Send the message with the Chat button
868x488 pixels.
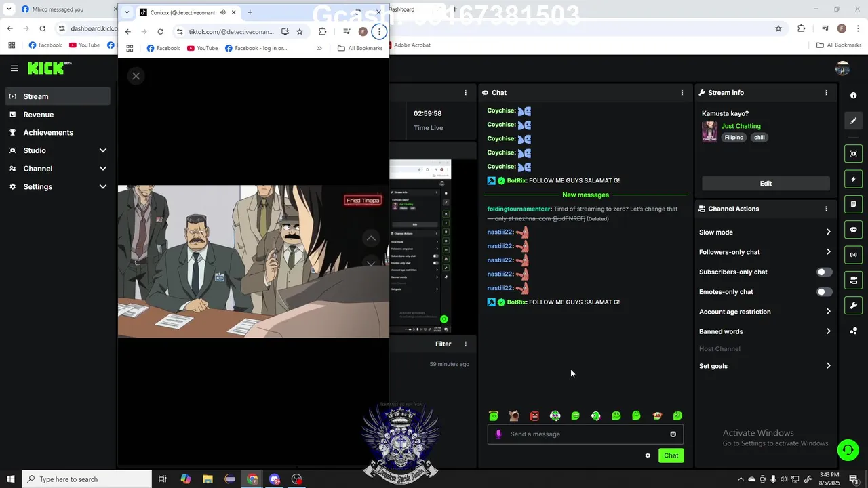671,455
